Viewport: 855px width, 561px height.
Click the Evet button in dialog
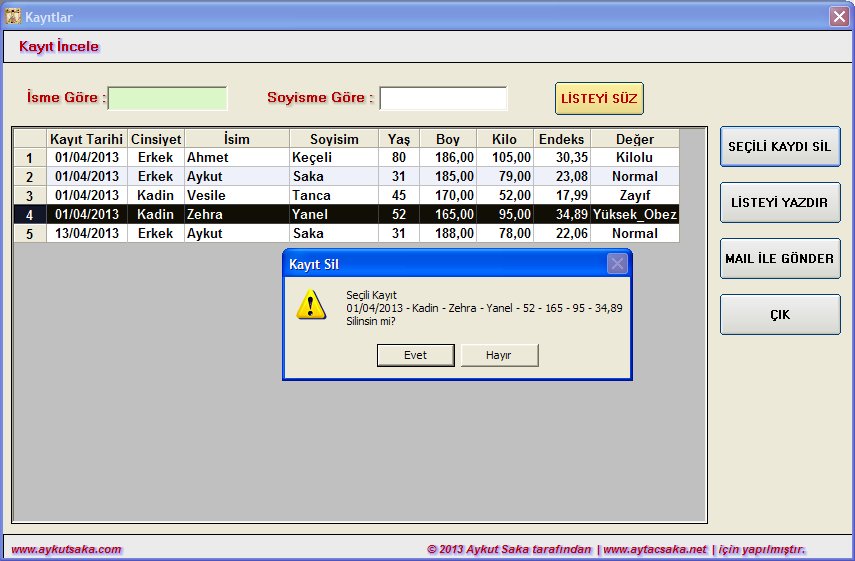pyautogui.click(x=415, y=355)
